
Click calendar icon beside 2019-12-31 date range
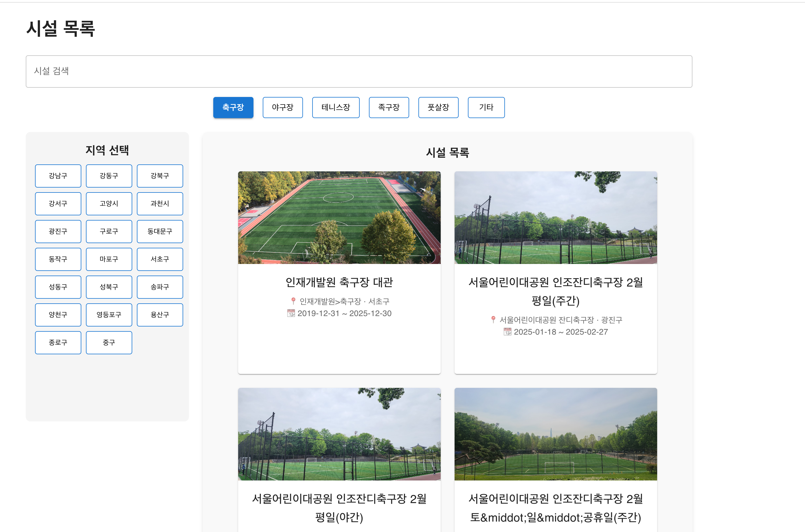pyautogui.click(x=291, y=313)
